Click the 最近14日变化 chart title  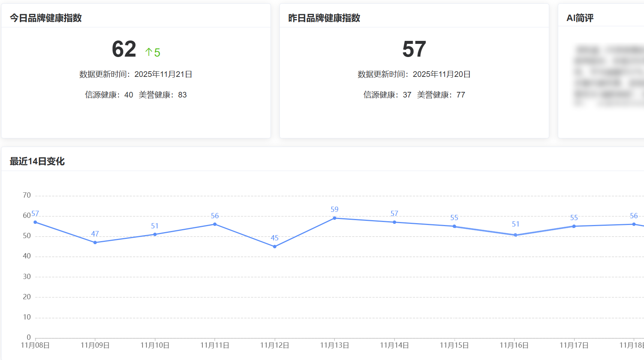point(37,161)
